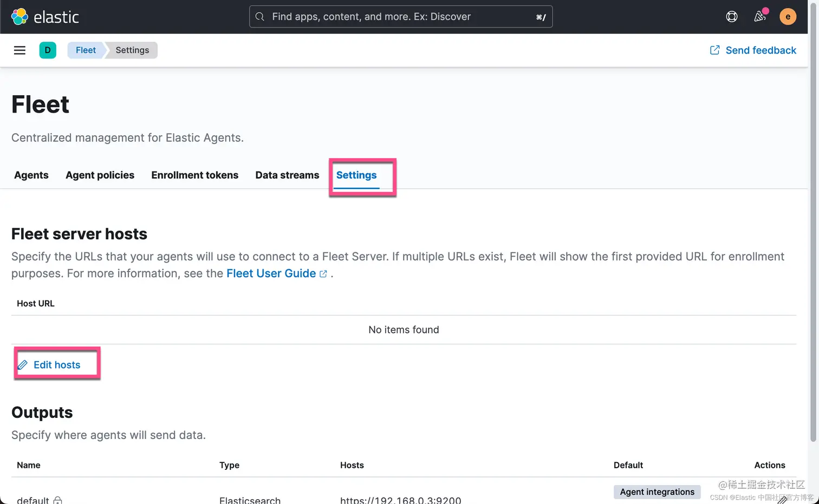Image resolution: width=819 pixels, height=504 pixels.
Task: Open the Fleet User Guide link
Action: 271,273
